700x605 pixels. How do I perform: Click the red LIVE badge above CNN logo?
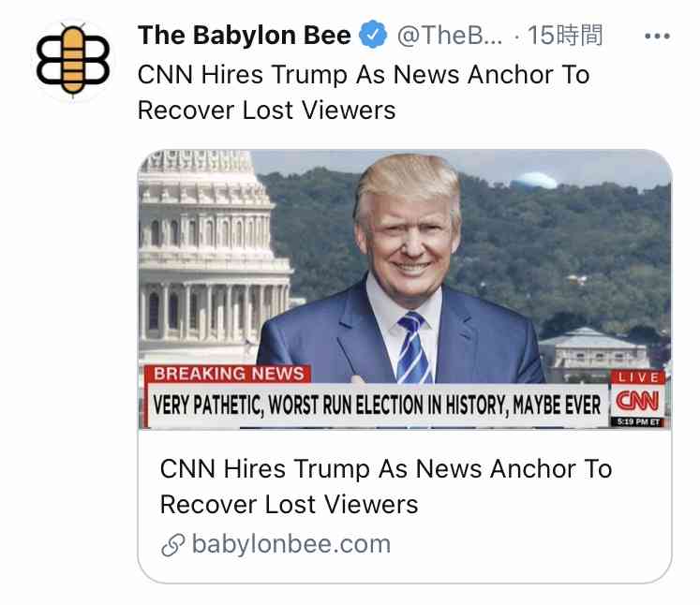click(638, 377)
